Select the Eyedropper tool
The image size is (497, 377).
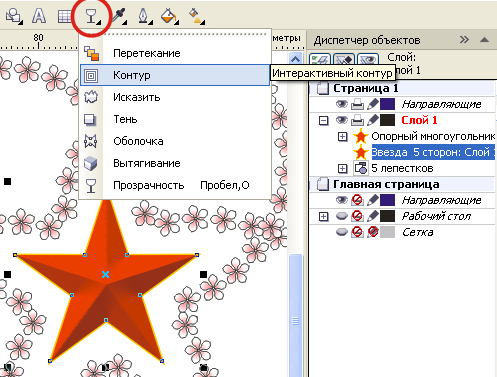120,16
